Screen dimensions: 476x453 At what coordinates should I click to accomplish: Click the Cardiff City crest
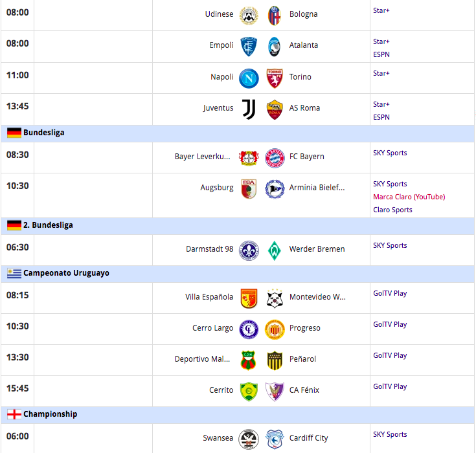click(x=275, y=439)
